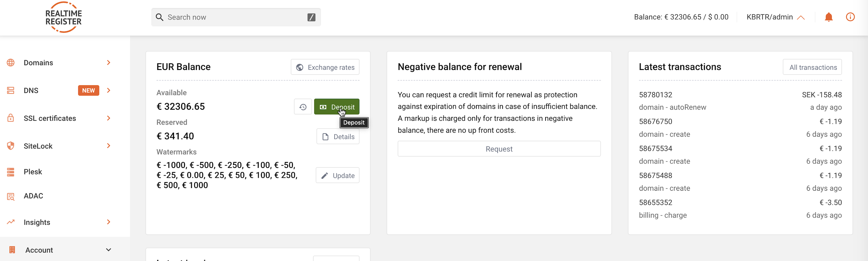
Task: Click the ADAC sidebar icon
Action: tap(11, 196)
